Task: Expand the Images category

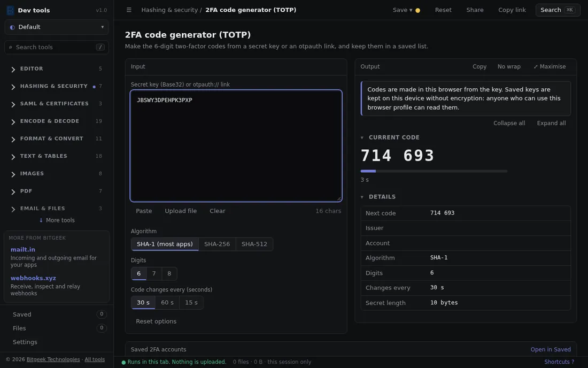Action: click(x=57, y=173)
